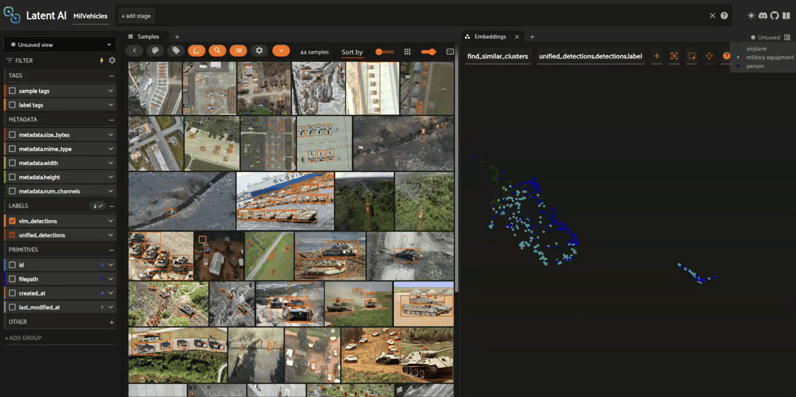Open the orange help icon in Embeddings
Viewport: 796px width, 397px height.
pos(726,56)
